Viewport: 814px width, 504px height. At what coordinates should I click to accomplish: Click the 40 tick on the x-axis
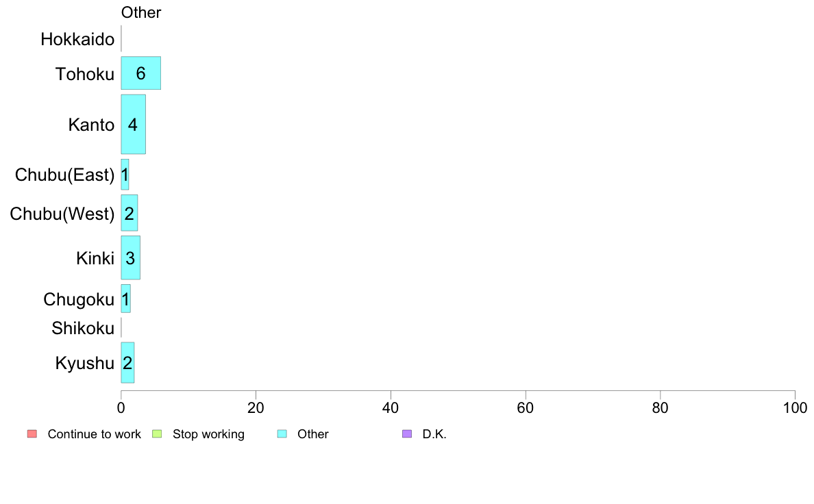pyautogui.click(x=391, y=408)
